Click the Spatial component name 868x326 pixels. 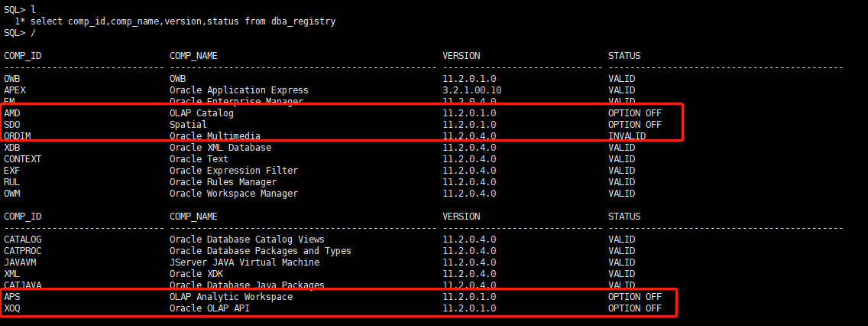pyautogui.click(x=188, y=125)
